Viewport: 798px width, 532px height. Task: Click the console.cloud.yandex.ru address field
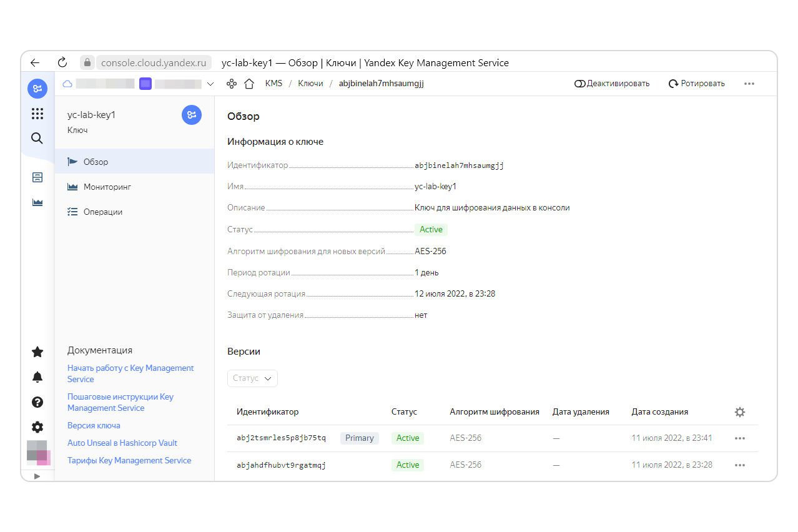(x=153, y=62)
